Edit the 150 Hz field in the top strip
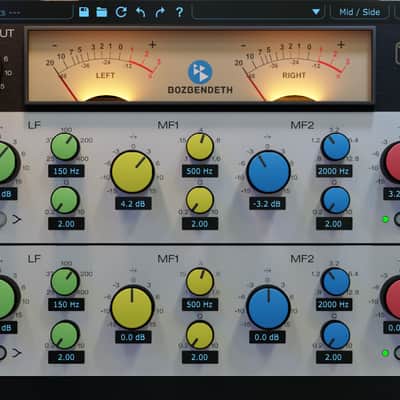This screenshot has width=400, height=400. pyautogui.click(x=66, y=171)
